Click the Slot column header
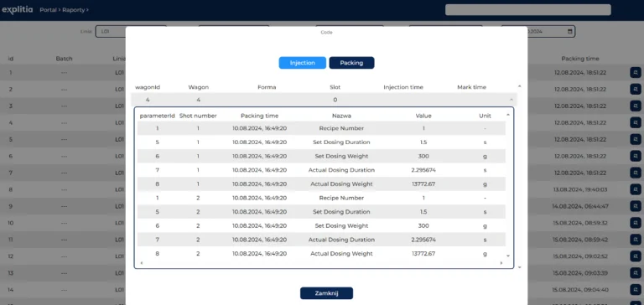The height and width of the screenshot is (305, 644). (335, 87)
